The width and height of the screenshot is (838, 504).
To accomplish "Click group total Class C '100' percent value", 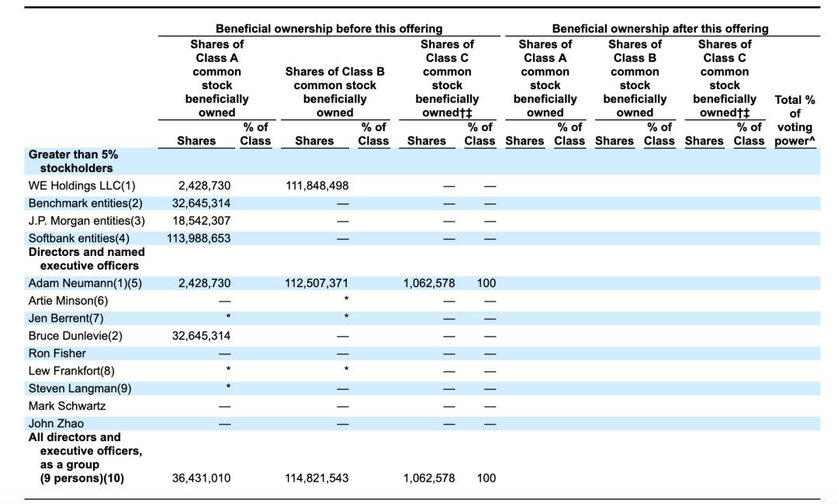I will click(x=487, y=478).
